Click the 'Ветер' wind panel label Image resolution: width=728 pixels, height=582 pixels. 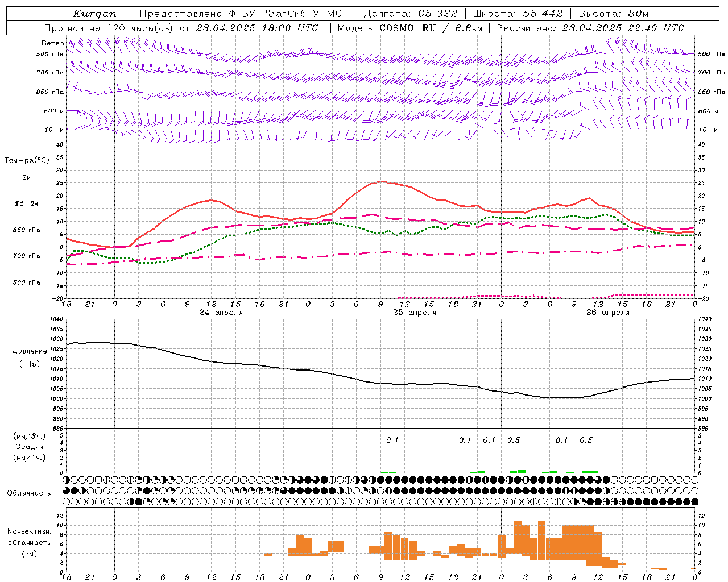click(x=53, y=43)
